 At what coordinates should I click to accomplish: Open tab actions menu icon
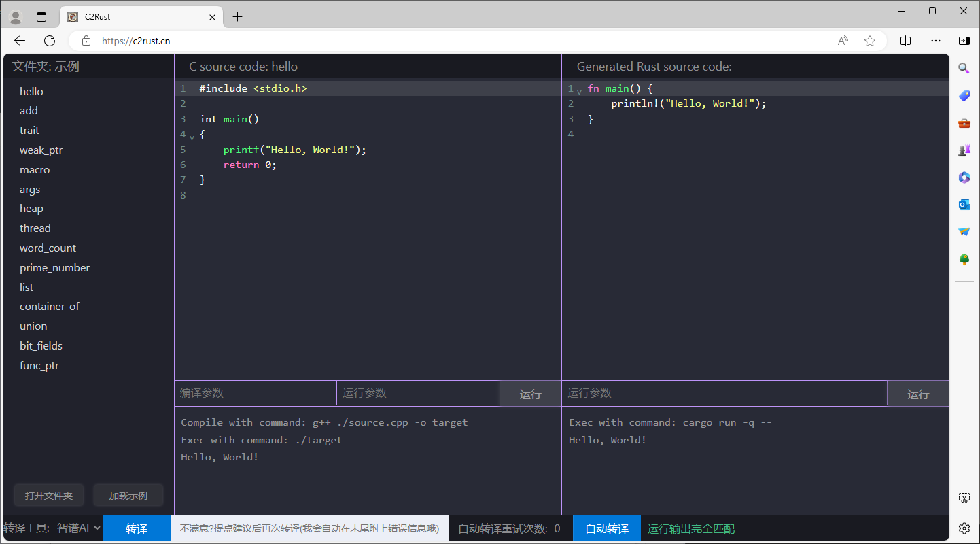click(41, 17)
